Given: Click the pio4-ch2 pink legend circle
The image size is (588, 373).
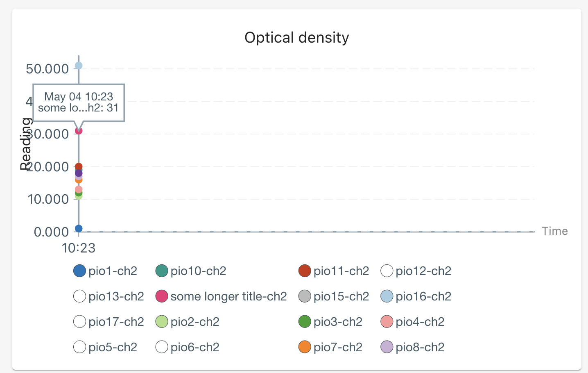Looking at the screenshot, I should pos(387,322).
